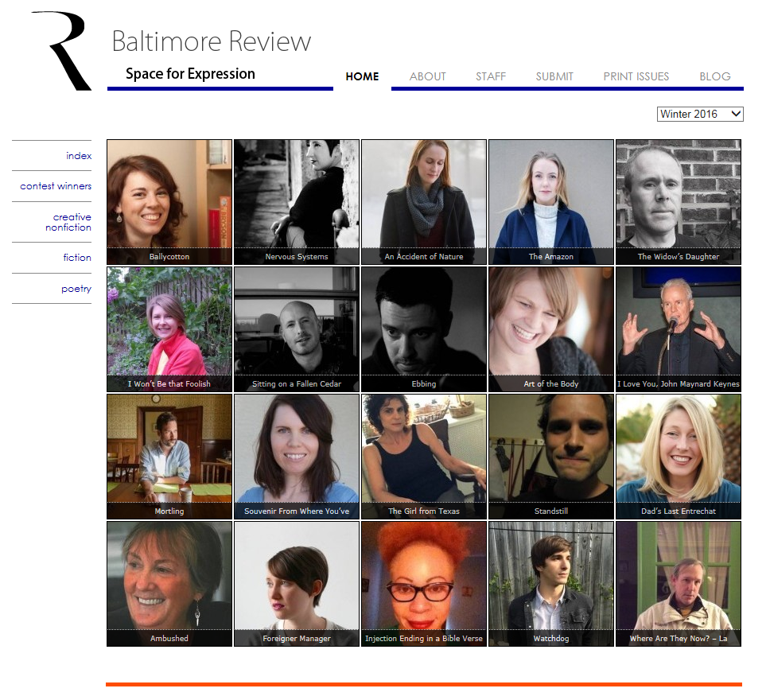Screen dimensions: 770x700
Task: Open Where Are They Now? thumbnail
Action: coord(679,584)
